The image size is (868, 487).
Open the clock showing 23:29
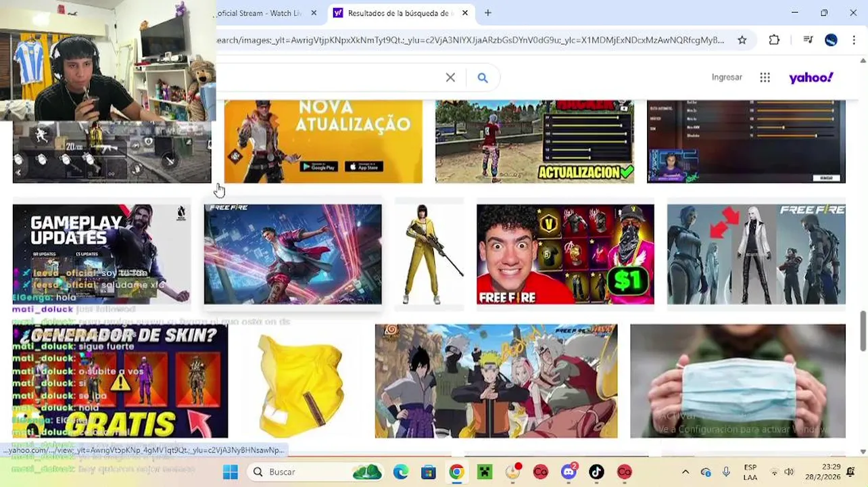(x=823, y=472)
